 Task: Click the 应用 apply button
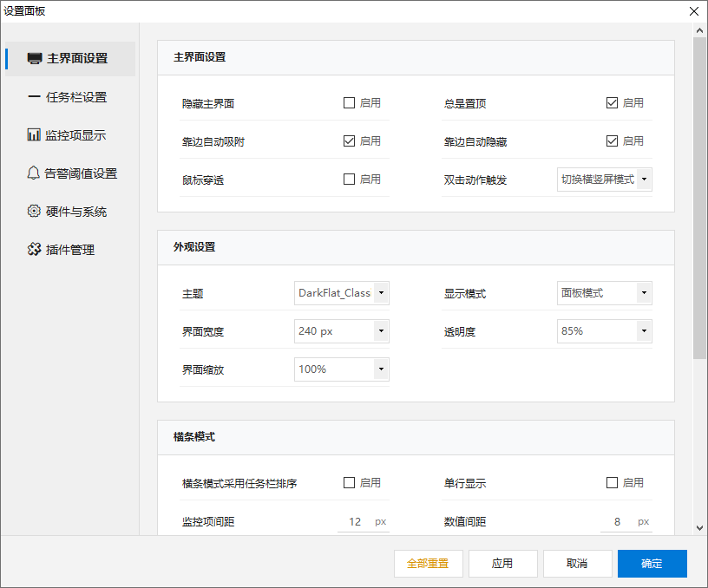click(502, 563)
